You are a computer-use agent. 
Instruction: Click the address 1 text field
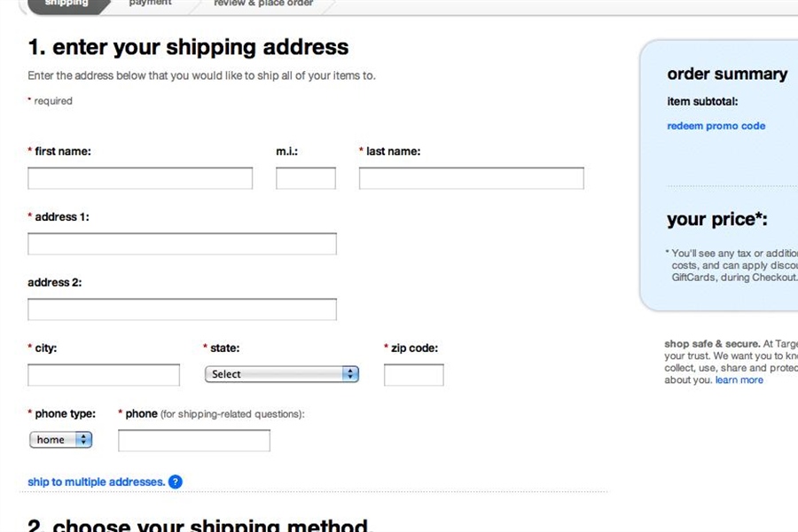(182, 244)
